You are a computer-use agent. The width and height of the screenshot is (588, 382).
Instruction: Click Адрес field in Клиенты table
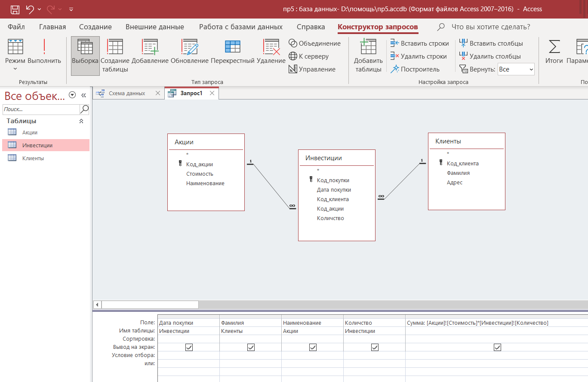(x=455, y=183)
